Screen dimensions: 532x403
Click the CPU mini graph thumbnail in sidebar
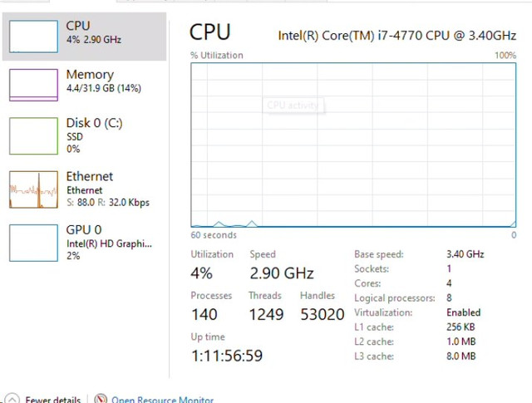33,37
